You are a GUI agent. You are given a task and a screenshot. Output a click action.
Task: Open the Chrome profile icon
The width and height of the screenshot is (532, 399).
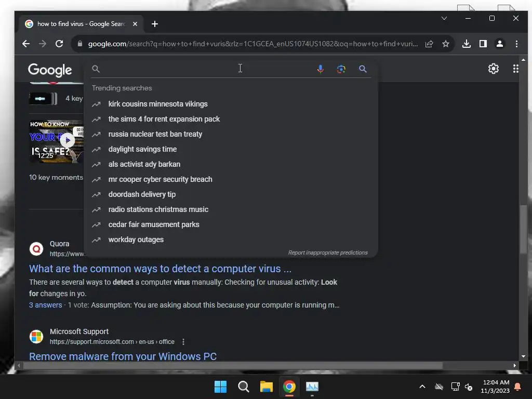pyautogui.click(x=500, y=44)
